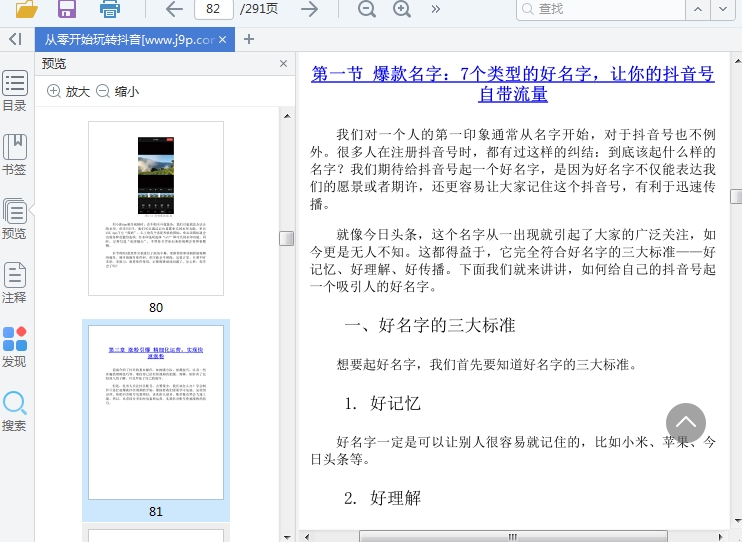Click the thumbnail panel scrollbar handle
The image size is (742, 542).
[x=286, y=238]
